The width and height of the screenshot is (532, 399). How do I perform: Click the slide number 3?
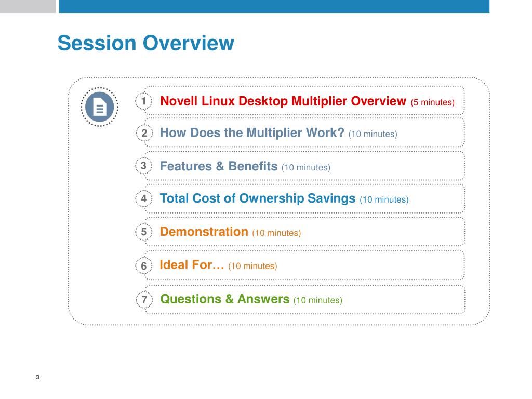click(37, 377)
